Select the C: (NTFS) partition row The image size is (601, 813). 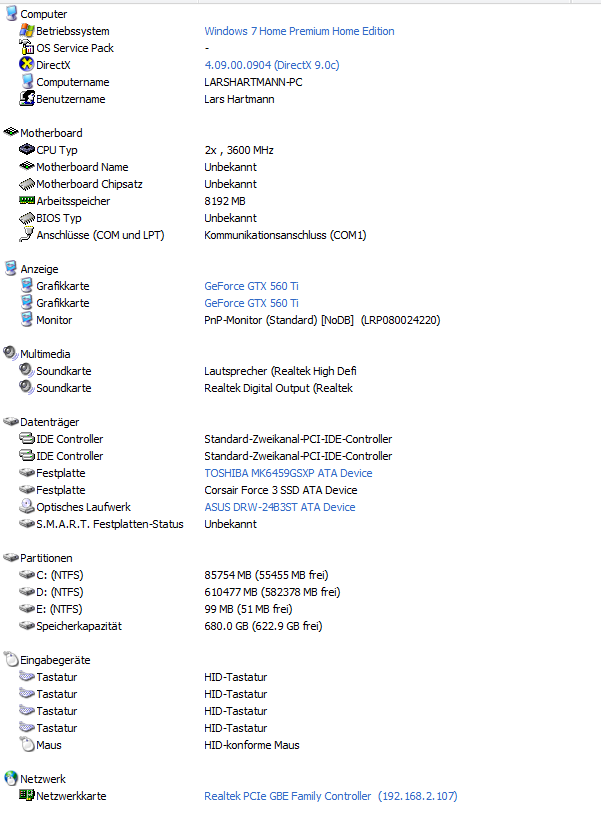tap(60, 575)
